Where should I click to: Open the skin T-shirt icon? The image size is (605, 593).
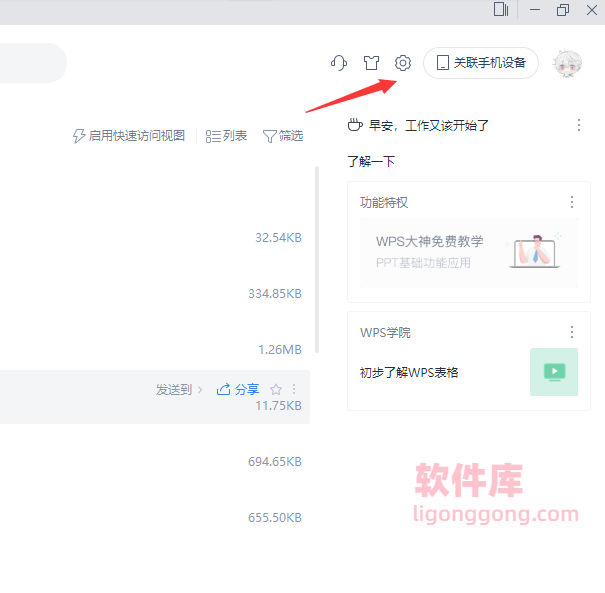pyautogui.click(x=371, y=63)
